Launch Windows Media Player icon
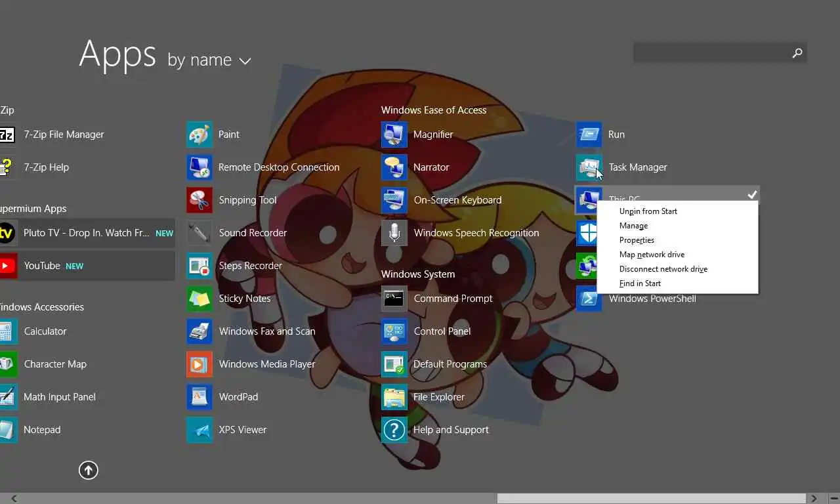Screen dimensions: 840x504 199,364
